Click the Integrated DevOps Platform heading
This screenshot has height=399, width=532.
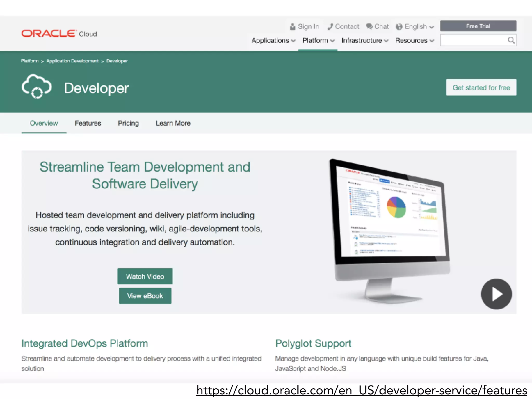pos(85,343)
